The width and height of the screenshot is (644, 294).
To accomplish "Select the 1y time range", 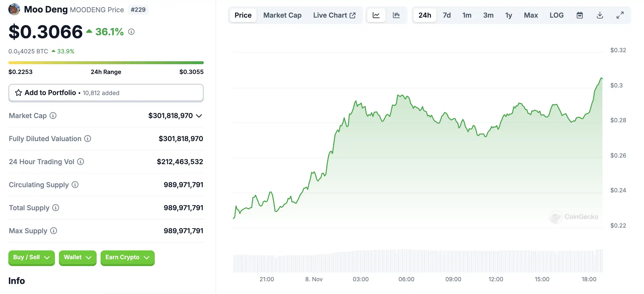I will click(x=508, y=15).
